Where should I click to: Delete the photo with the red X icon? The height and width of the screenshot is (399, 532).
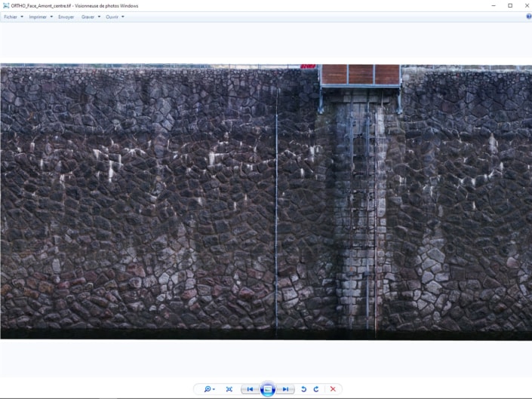333,389
